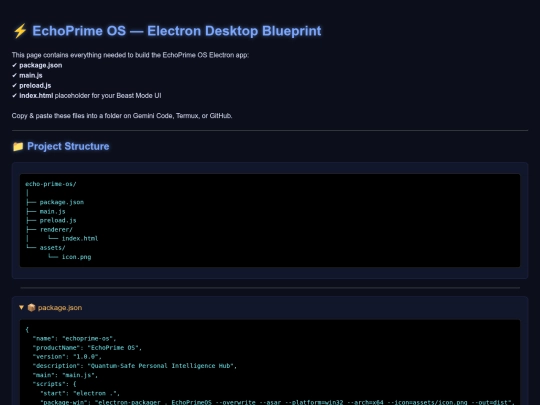The height and width of the screenshot is (405, 540).
Task: Click the 'Copy & paste these files' sentence
Action: 122,116
